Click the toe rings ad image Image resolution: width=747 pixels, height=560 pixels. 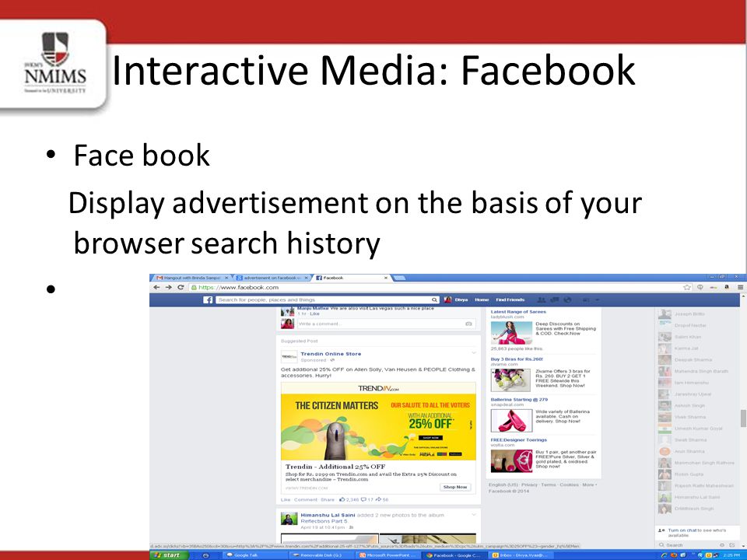(x=511, y=461)
